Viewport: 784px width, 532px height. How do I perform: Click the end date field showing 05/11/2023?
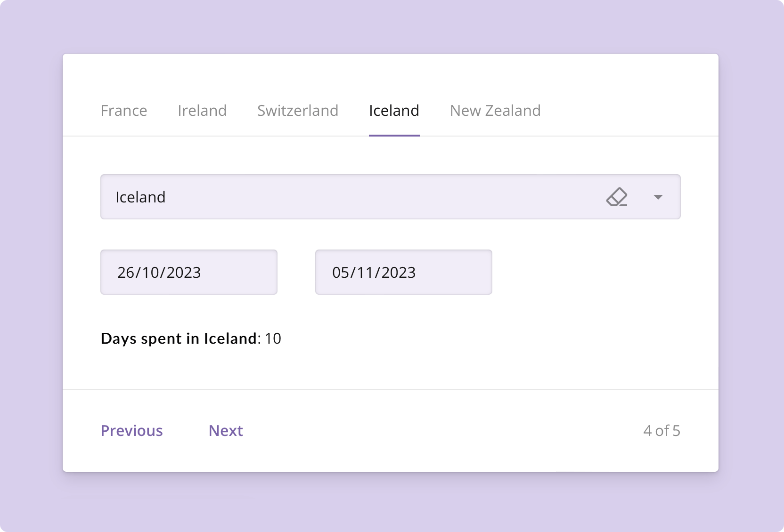click(403, 272)
